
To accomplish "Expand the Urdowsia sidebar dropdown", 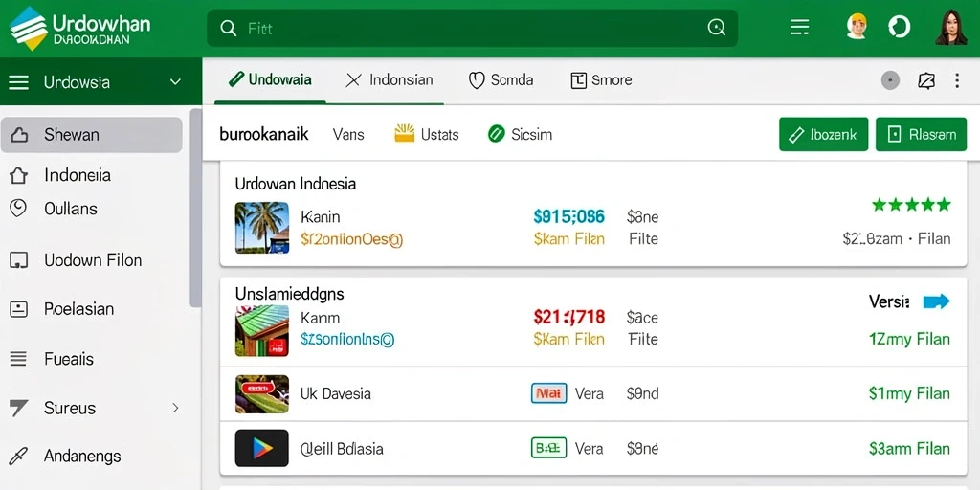I will pyautogui.click(x=176, y=82).
